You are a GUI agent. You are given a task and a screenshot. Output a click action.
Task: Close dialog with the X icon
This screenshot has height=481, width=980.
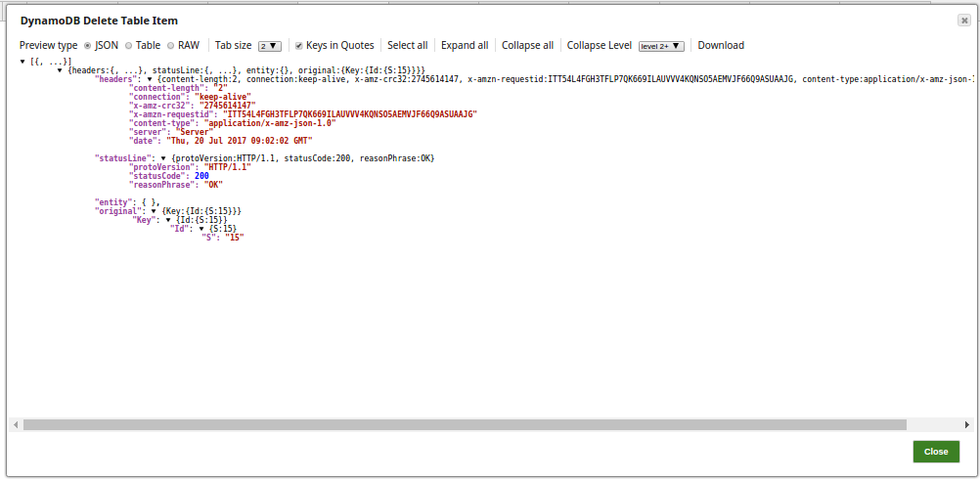[963, 21]
